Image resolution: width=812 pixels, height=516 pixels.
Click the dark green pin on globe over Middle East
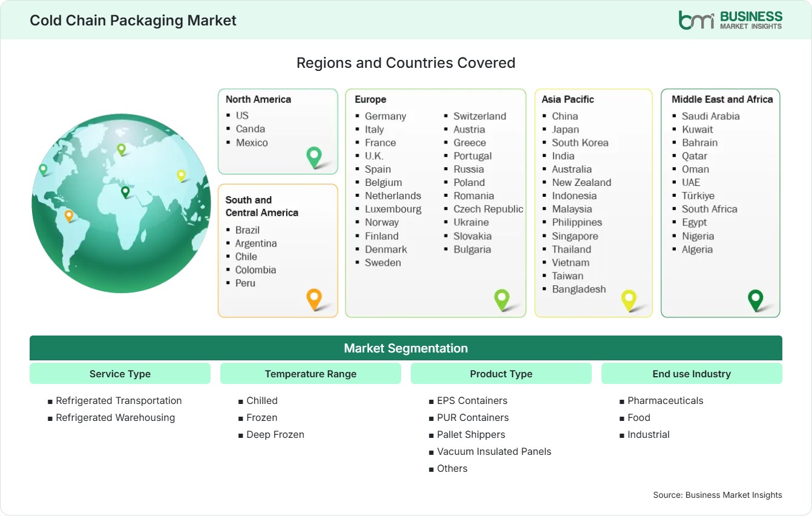click(x=125, y=192)
